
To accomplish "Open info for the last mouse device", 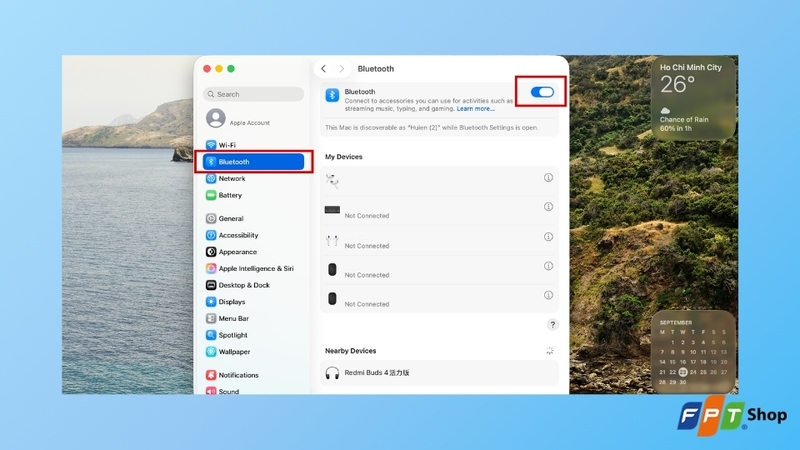I will click(548, 295).
